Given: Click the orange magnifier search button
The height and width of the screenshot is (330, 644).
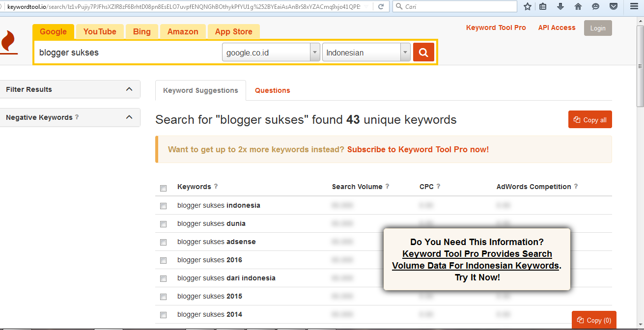Looking at the screenshot, I should pos(423,53).
